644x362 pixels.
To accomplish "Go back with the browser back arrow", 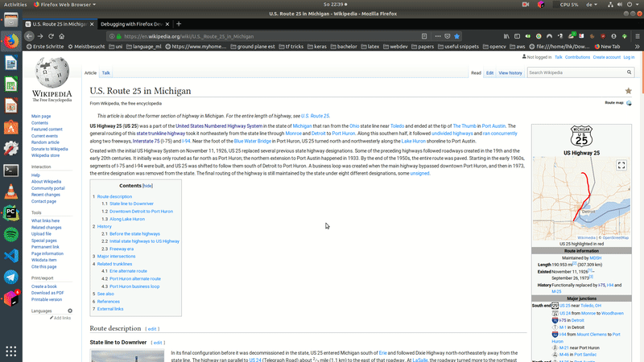I will point(29,36).
